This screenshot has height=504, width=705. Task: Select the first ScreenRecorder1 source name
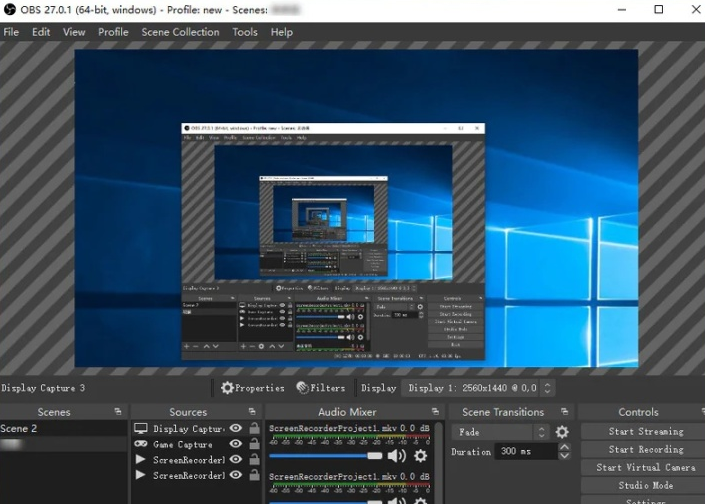coord(189,459)
